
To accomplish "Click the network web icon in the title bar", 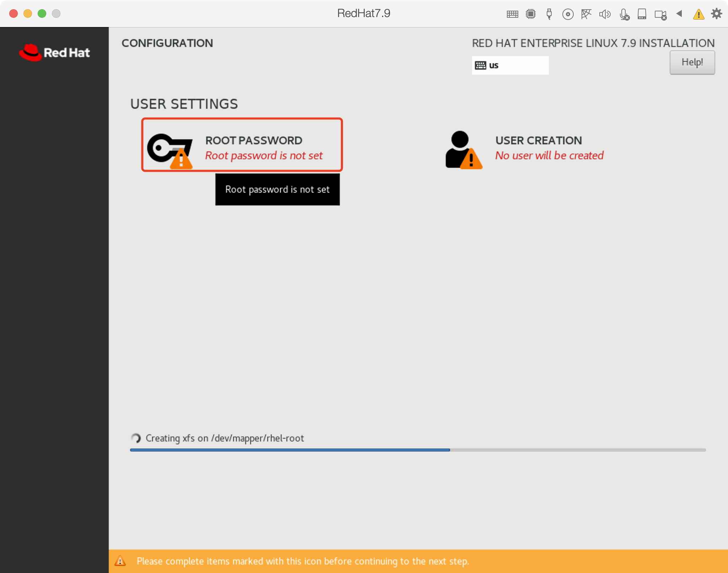I will (586, 14).
